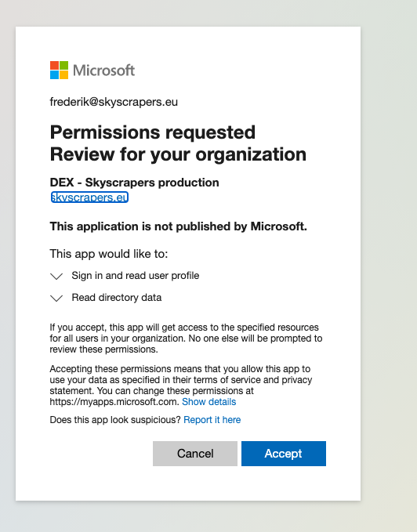Click the Read directory data label
The image size is (417, 532).
pos(116,298)
